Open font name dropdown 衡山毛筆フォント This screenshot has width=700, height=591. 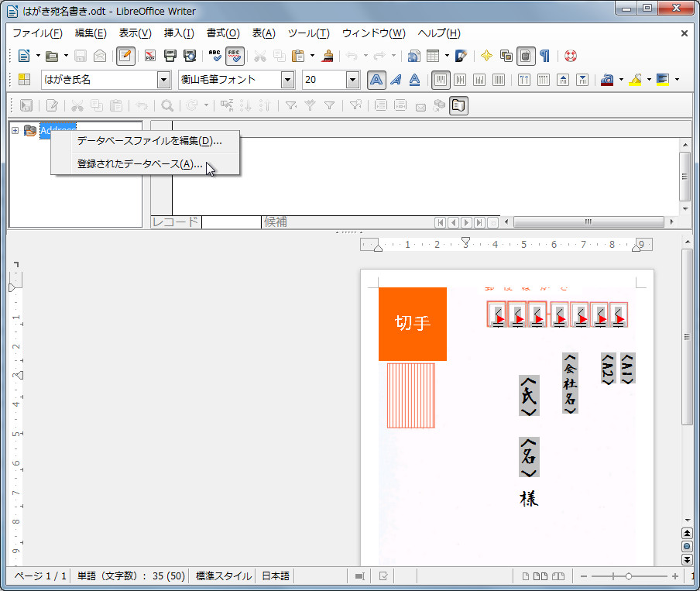(288, 80)
